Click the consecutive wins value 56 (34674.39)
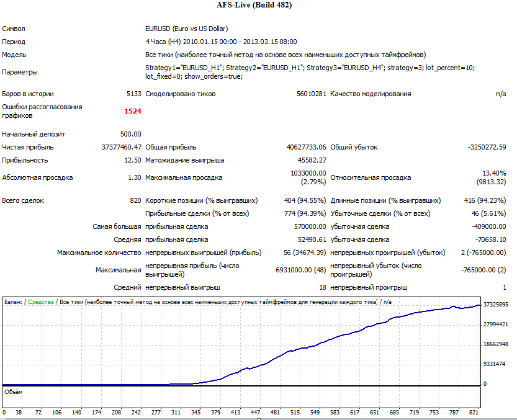The width and height of the screenshot is (517, 420). click(x=305, y=252)
